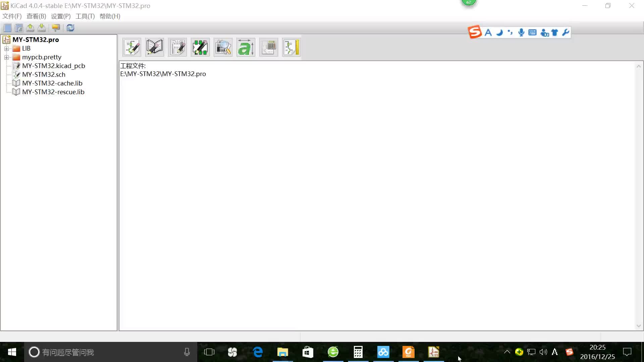Open the 查看(B) menu
The width and height of the screenshot is (644, 362).
click(x=36, y=16)
